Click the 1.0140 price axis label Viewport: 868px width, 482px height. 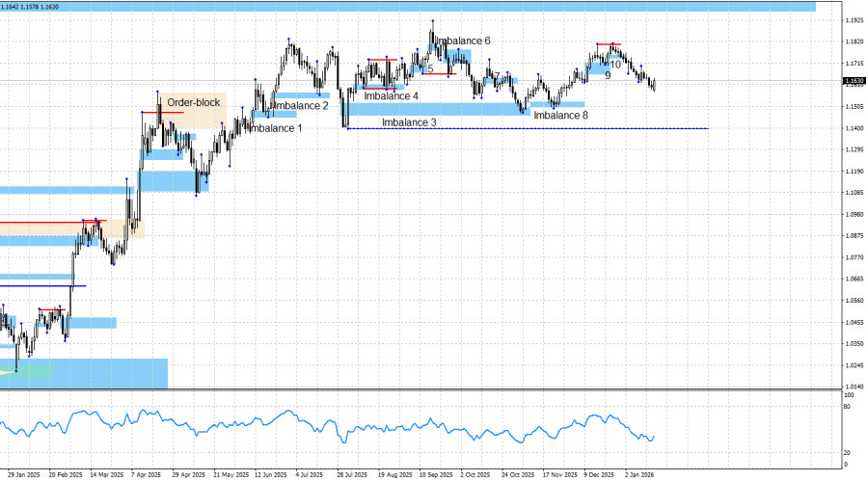(854, 387)
